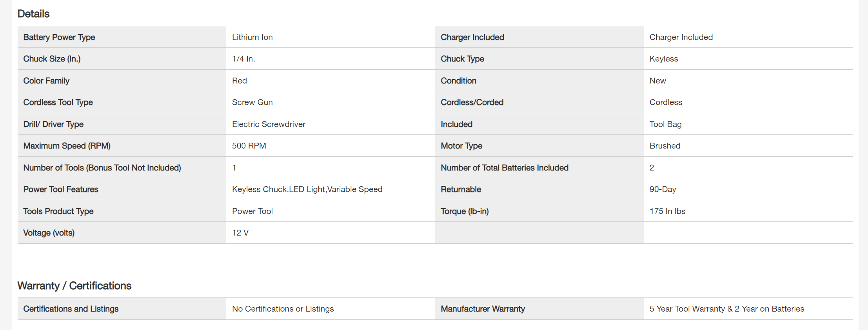
Task: Click the 175 In lbs torque value
Action: point(667,211)
